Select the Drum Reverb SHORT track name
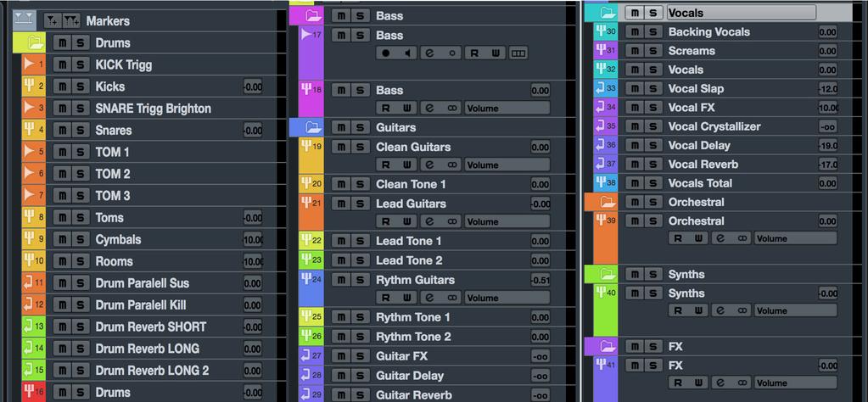The image size is (868, 402). [x=150, y=327]
